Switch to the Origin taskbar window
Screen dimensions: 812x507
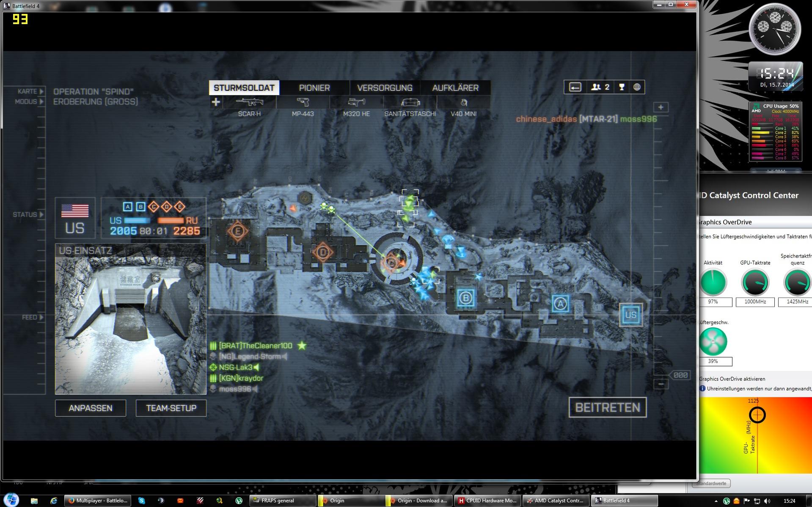[351, 501]
